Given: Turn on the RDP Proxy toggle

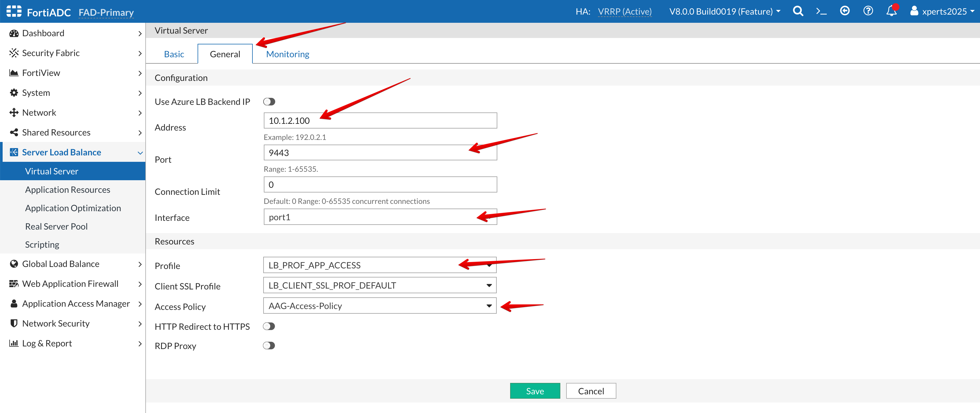Looking at the screenshot, I should [x=268, y=346].
